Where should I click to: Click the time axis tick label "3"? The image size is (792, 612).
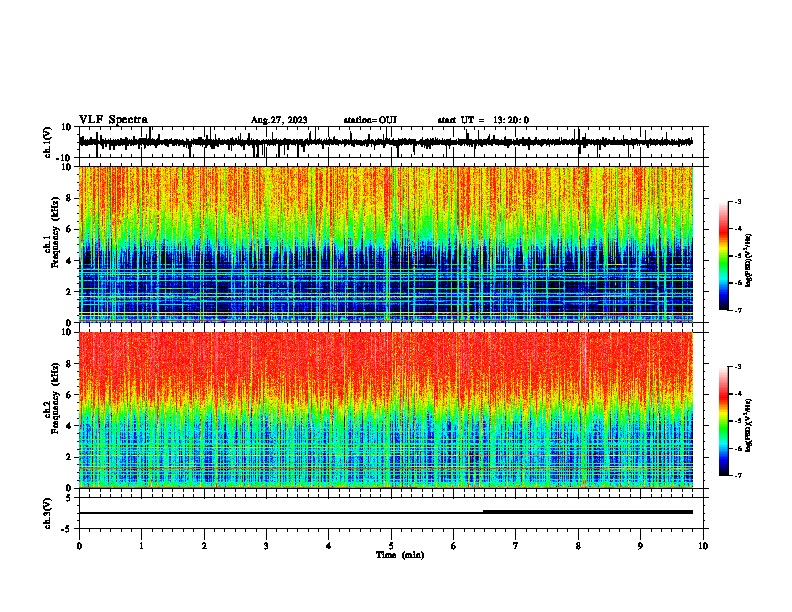[266, 546]
